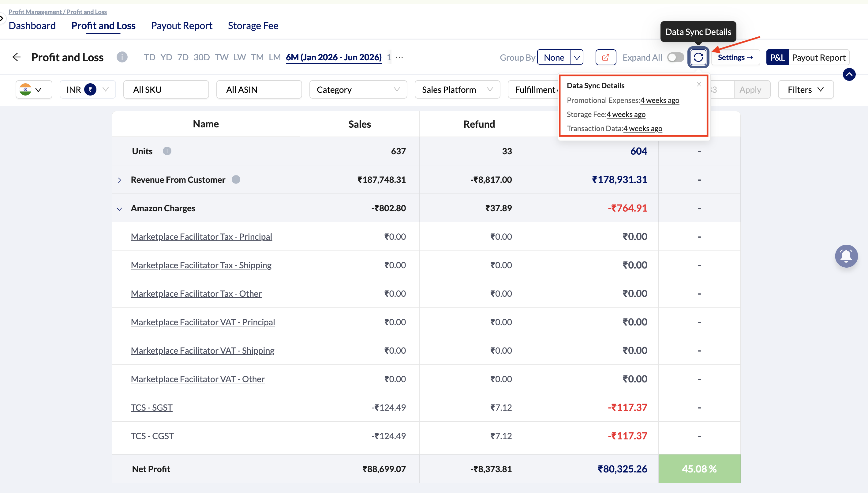The image size is (868, 493).
Task: Open the Storage Fee tab
Action: [x=253, y=25]
